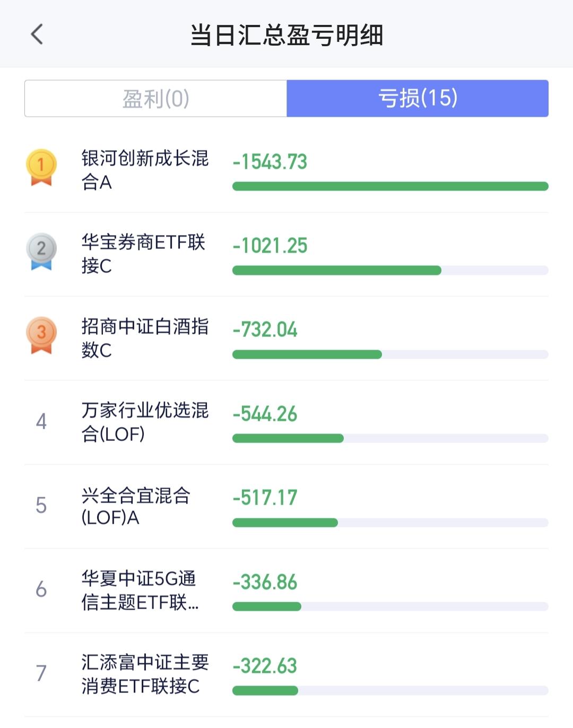Tap 华夏中证5G通信主题ETF fund name
This screenshot has width=573, height=728.
140,590
